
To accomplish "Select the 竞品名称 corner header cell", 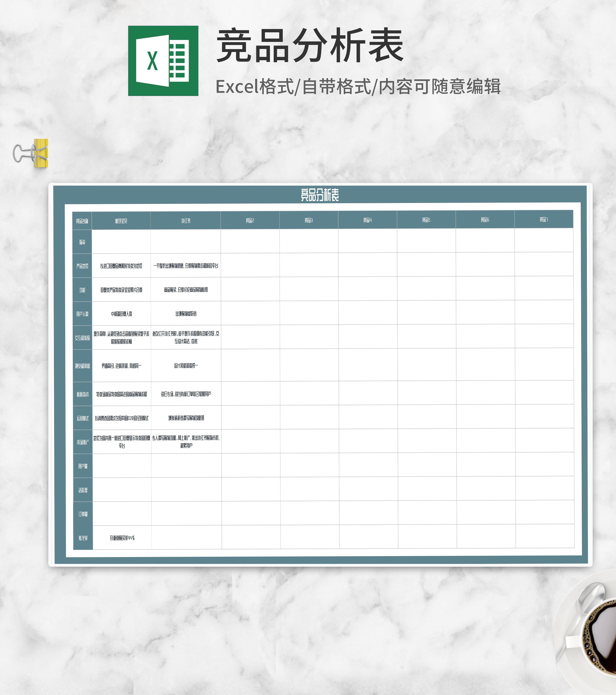I will pos(82,221).
